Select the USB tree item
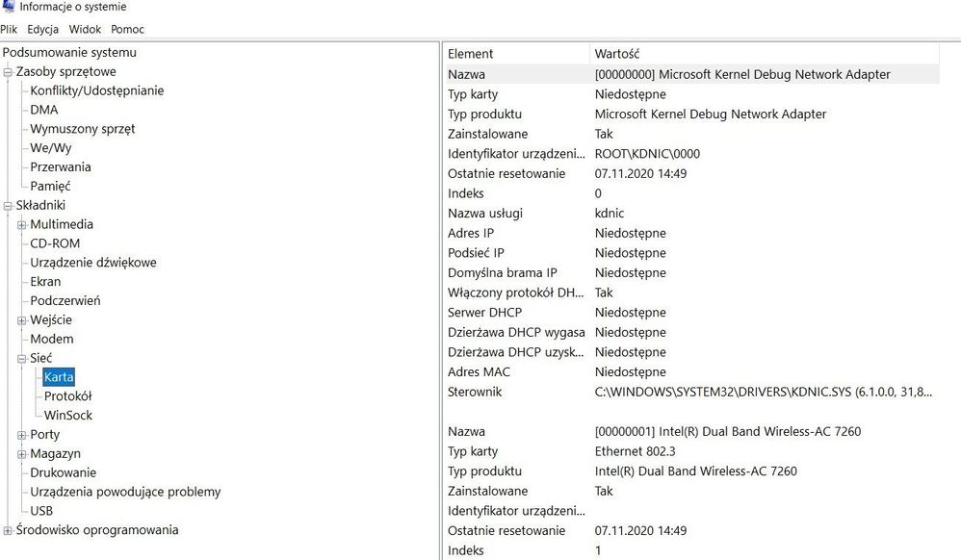The height and width of the screenshot is (560, 961). coord(41,510)
